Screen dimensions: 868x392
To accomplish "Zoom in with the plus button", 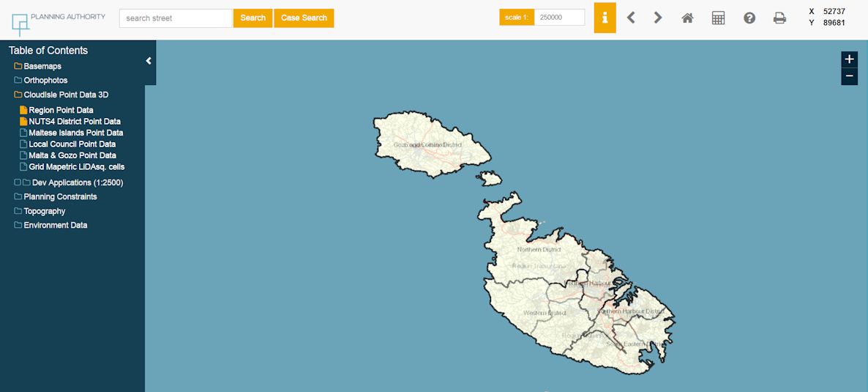I will coord(849,59).
